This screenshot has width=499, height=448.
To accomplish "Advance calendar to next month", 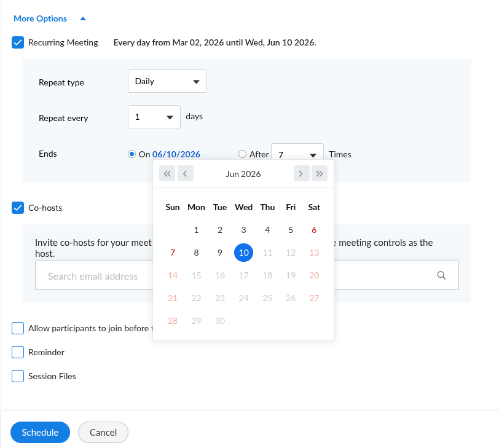I will (301, 174).
